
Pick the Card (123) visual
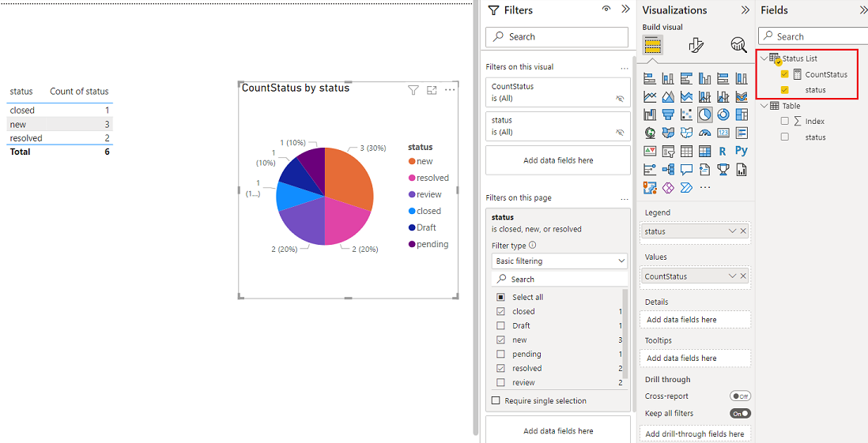point(723,133)
